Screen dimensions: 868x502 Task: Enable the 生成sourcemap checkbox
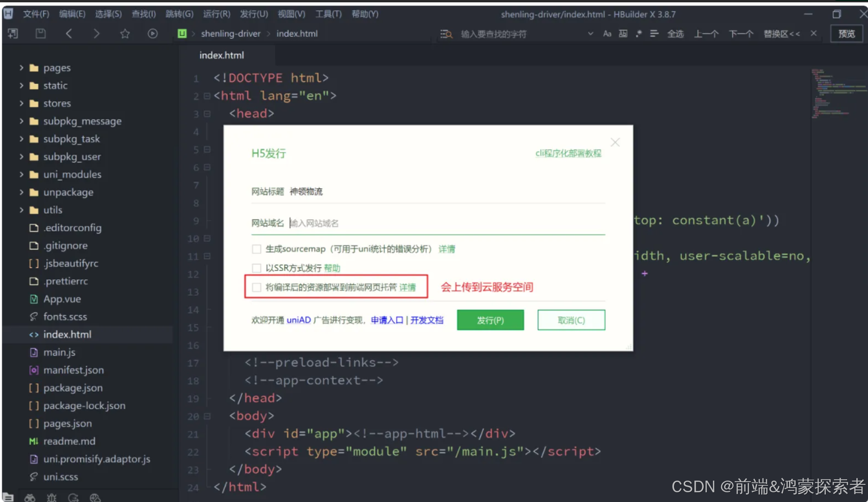coord(256,249)
